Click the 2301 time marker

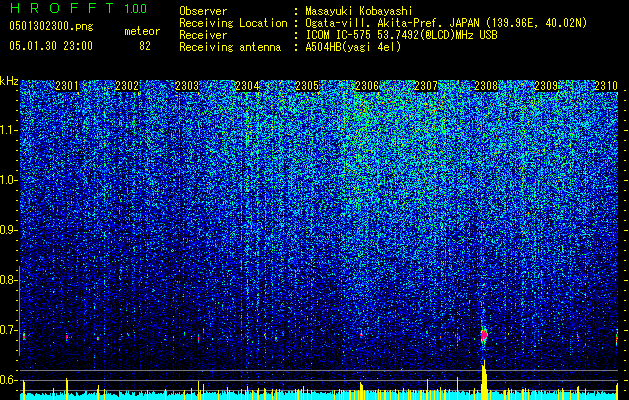pos(67,85)
